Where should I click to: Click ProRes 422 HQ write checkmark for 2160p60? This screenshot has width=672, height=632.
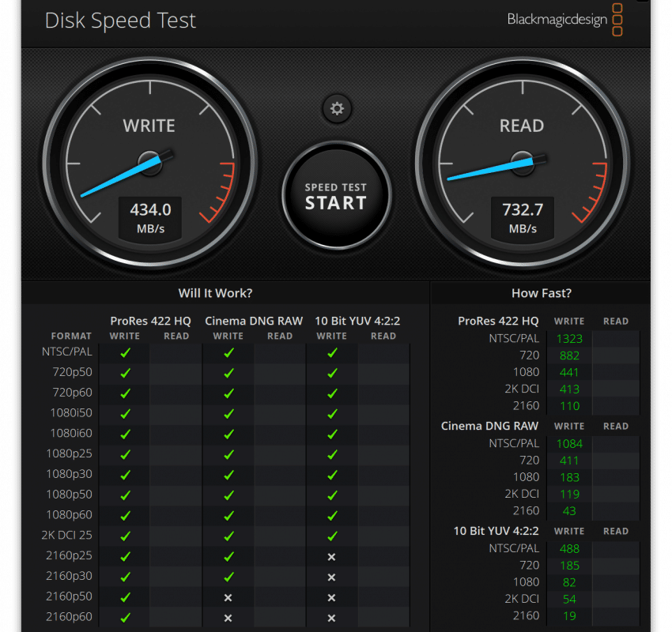click(x=125, y=618)
